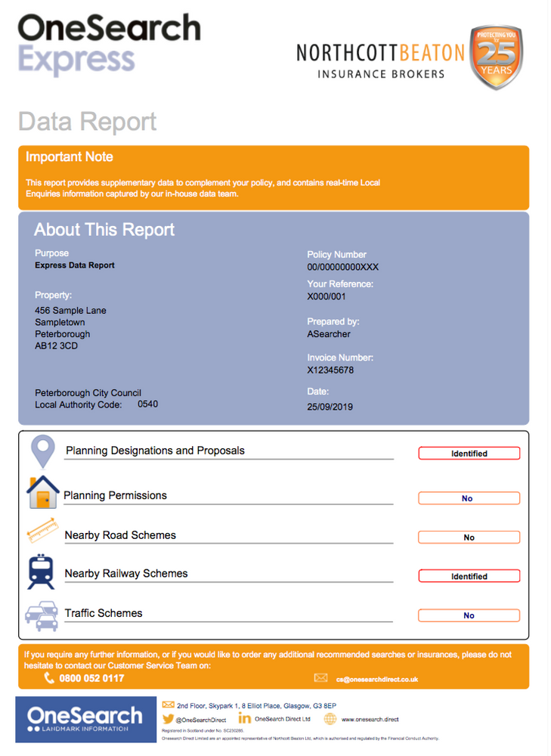Click the cars icon beside Traffic Schemes
Image resolution: width=551 pixels, height=756 pixels.
click(x=42, y=616)
